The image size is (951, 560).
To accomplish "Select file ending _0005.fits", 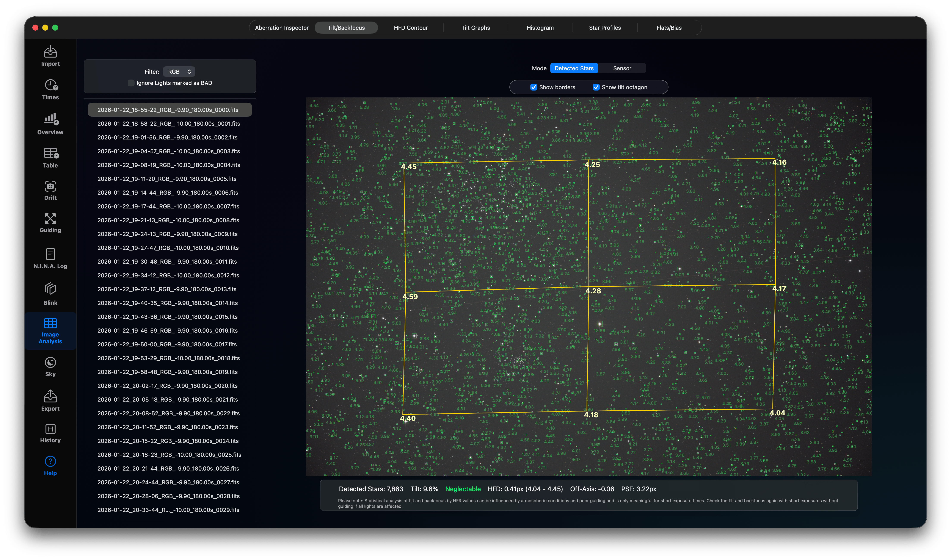I will (x=170, y=179).
